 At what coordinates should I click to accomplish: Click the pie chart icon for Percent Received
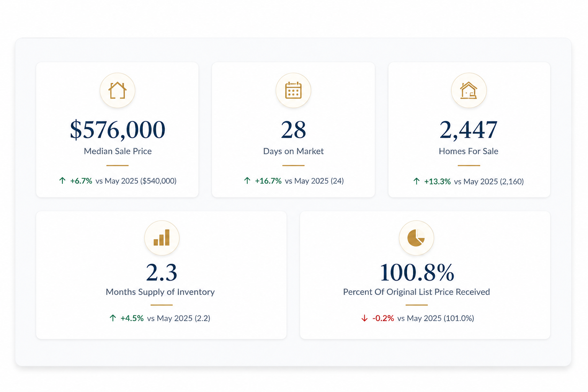point(416,238)
